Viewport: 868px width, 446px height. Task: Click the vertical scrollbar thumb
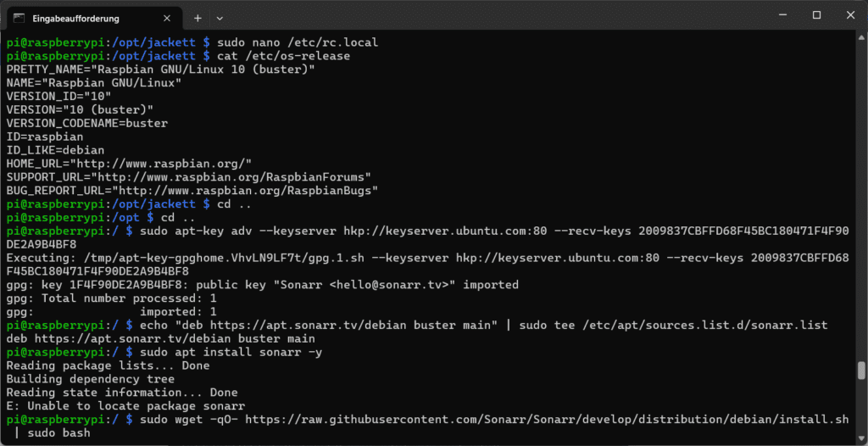(861, 371)
